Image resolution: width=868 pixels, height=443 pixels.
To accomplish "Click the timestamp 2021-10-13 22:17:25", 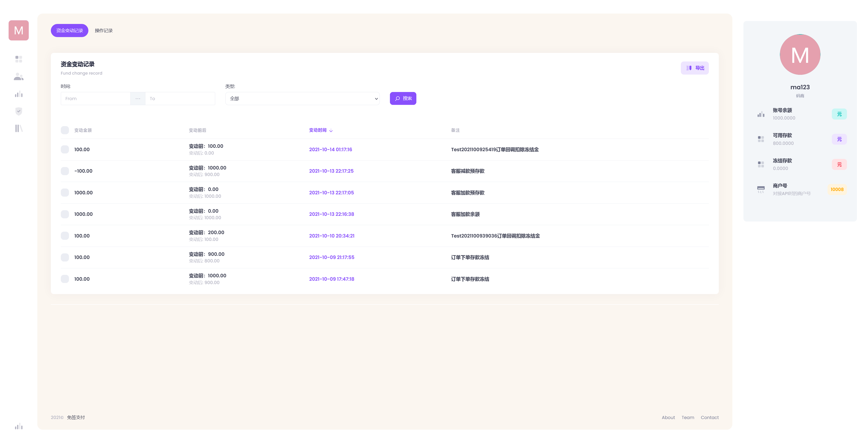I will [331, 171].
